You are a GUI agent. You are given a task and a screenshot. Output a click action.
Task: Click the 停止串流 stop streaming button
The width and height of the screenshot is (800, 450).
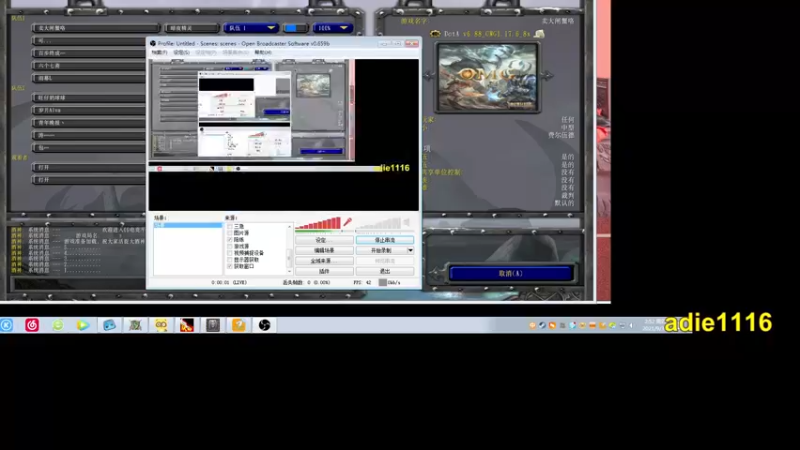pos(385,240)
